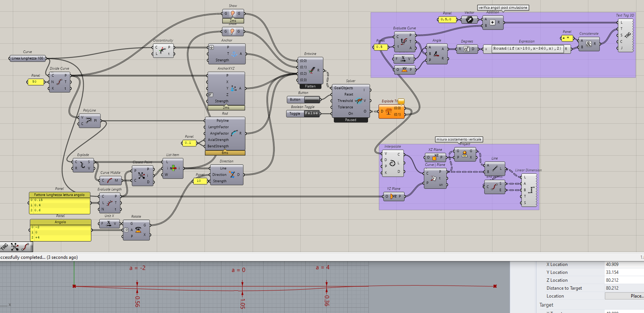Click the List Item component icon
The image size is (644, 313).
point(173,168)
